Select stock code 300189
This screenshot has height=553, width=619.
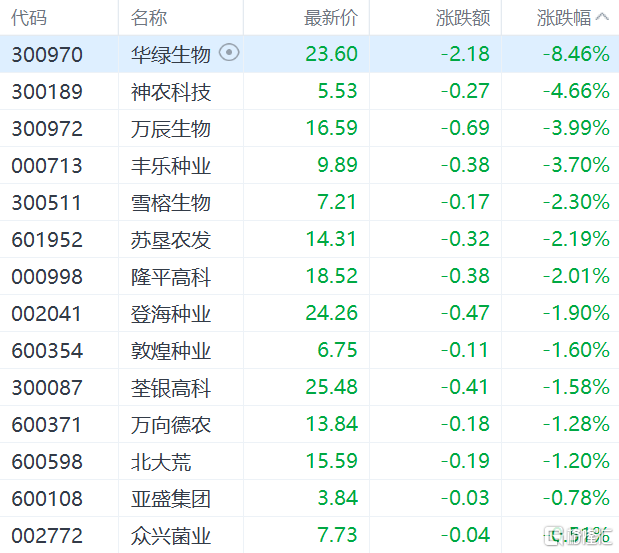[x=47, y=92]
